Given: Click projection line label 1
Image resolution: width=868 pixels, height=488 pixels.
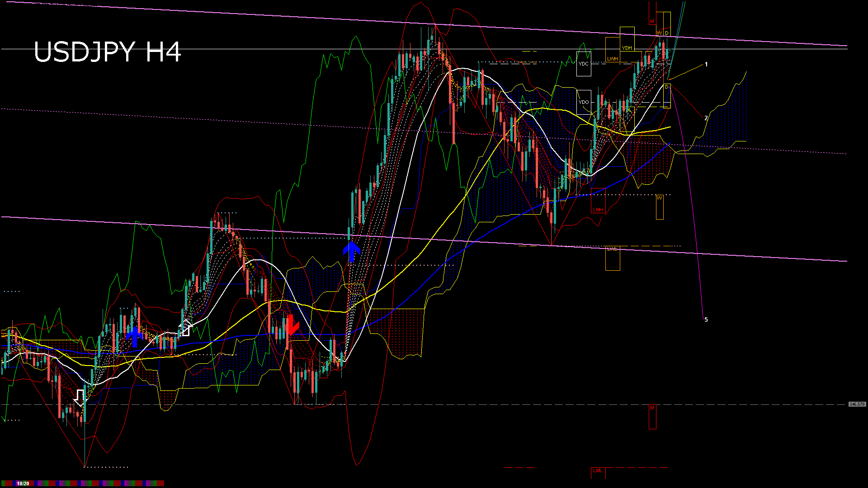Looking at the screenshot, I should tap(706, 65).
